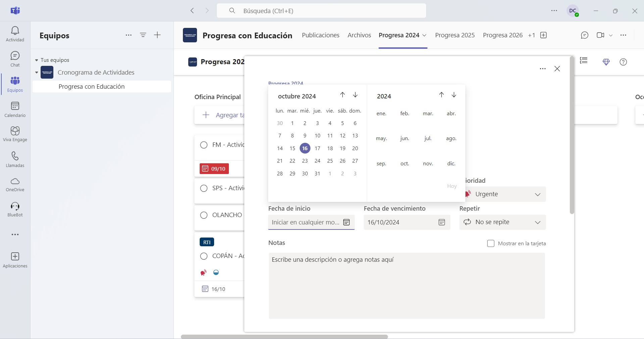Screen dimensions: 644x339
Task: Open start date calendar picker icon
Action: coord(347,222)
